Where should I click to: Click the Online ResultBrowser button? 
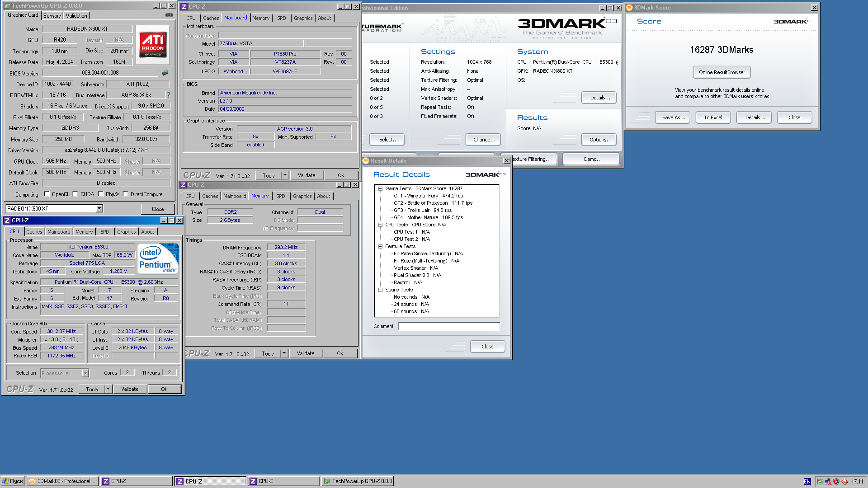click(x=722, y=72)
